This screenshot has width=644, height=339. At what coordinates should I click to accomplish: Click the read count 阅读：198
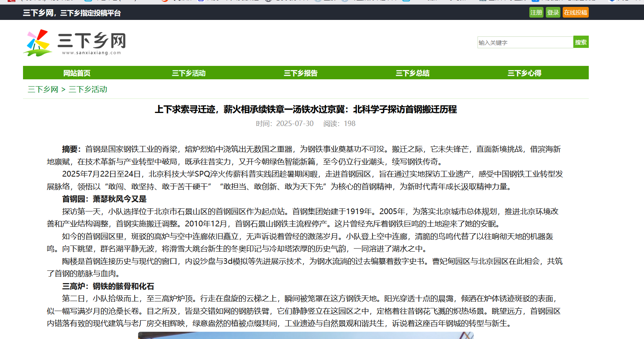click(339, 124)
